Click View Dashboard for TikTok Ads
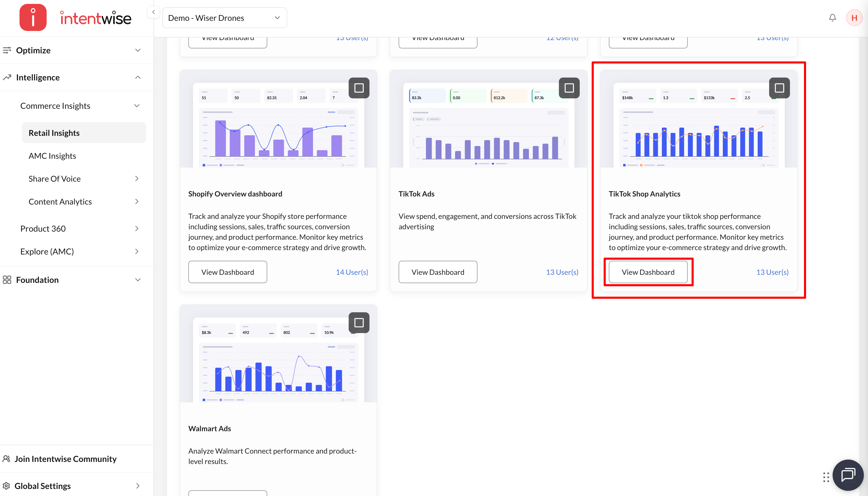Viewport: 868px width, 496px height. click(438, 272)
